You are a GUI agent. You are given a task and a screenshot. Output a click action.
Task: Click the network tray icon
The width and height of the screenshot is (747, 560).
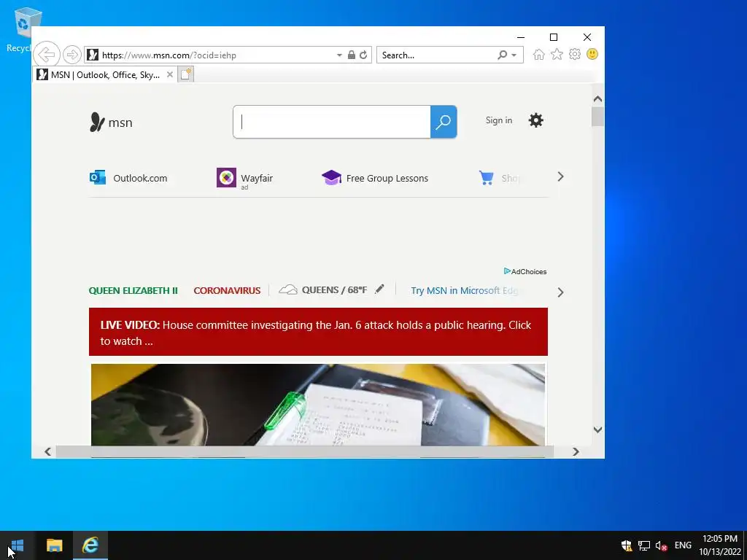point(644,545)
